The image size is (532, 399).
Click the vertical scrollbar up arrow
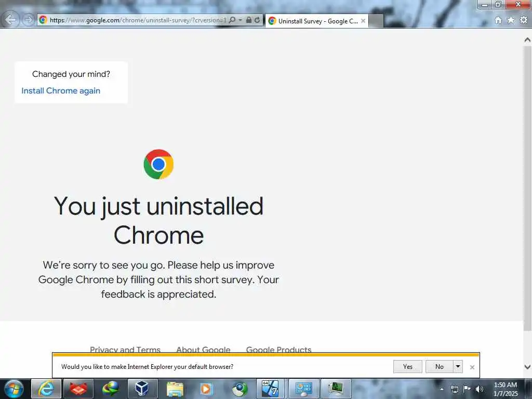pos(527,39)
